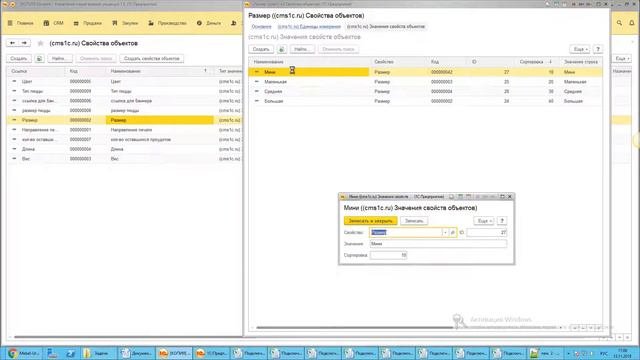Click the Свойство input field in Мини dialog
This screenshot has height=360, width=640.
[x=406, y=233]
